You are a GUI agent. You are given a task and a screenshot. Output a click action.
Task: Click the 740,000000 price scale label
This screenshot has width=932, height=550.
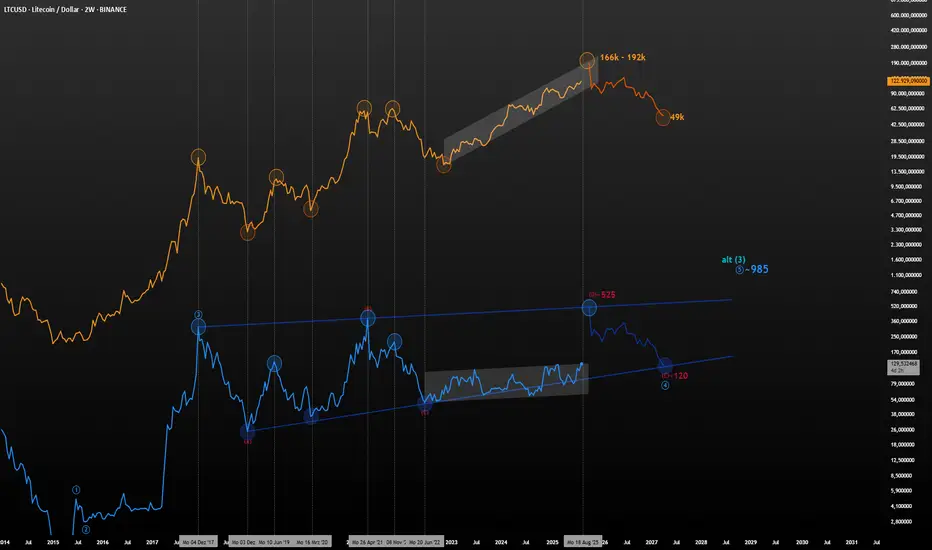(x=904, y=291)
